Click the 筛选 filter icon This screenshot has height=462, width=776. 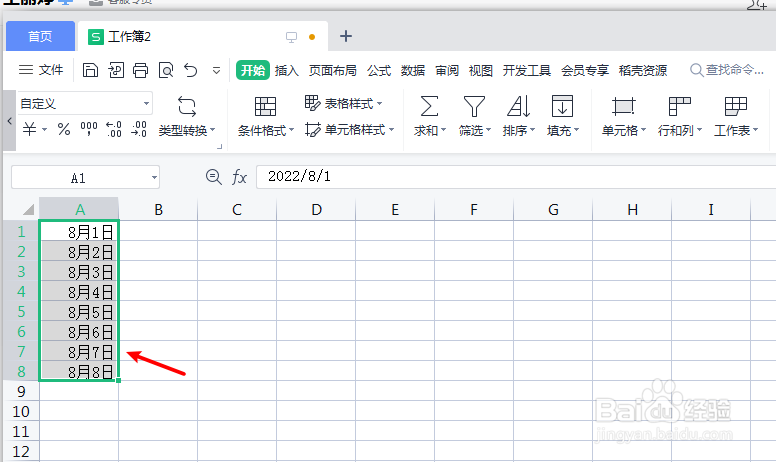474,106
